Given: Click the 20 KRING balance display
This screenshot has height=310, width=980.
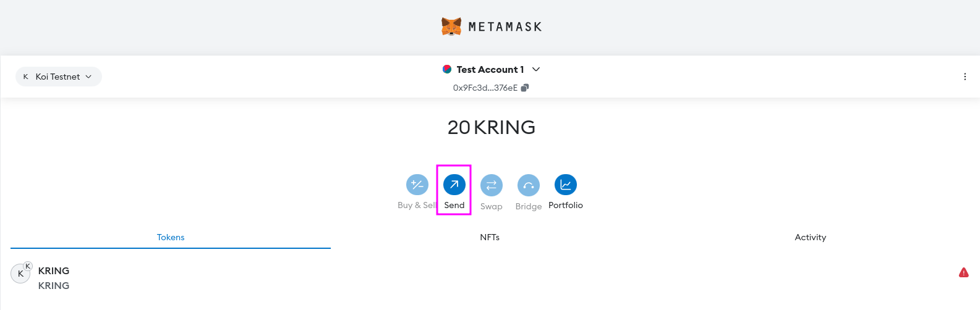Looking at the screenshot, I should (x=491, y=127).
